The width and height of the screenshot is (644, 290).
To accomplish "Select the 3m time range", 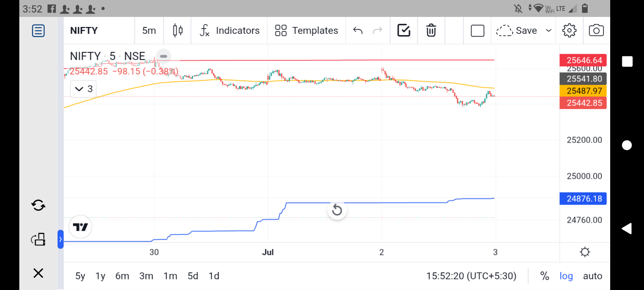I will coord(146,276).
